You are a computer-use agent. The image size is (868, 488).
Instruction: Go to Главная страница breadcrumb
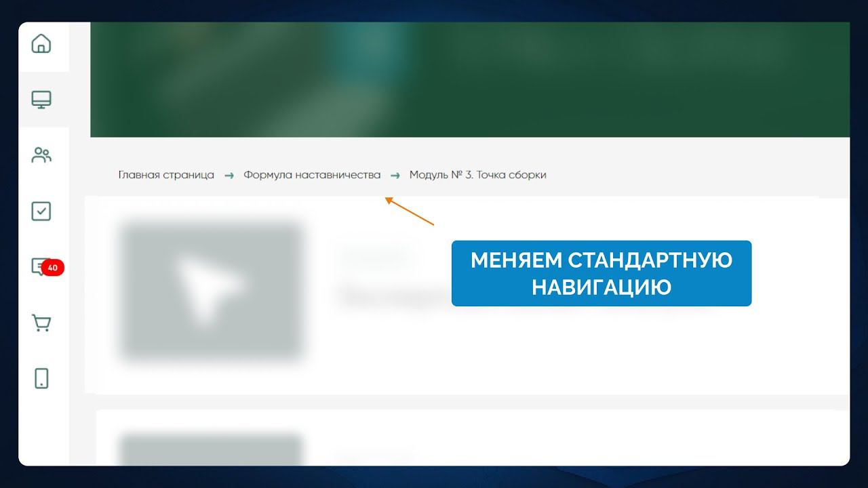tap(166, 175)
